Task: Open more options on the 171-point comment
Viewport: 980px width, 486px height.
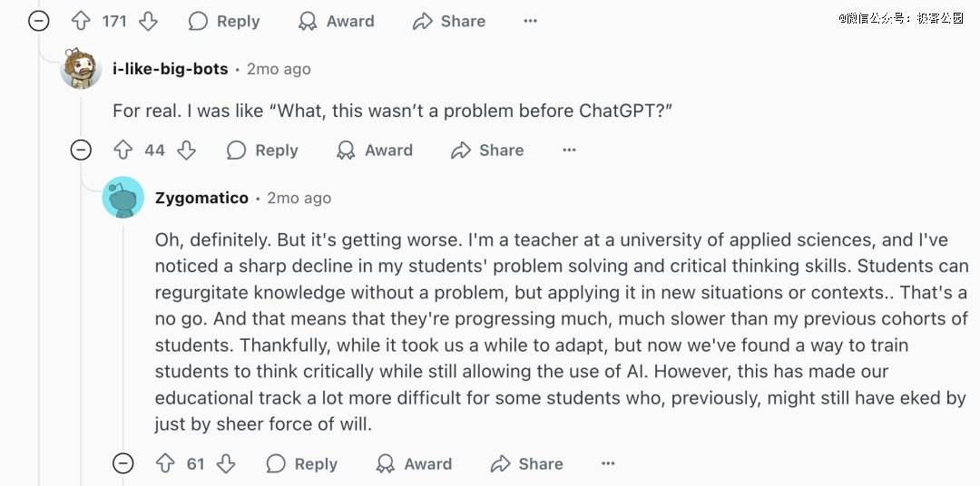Action: (x=531, y=21)
